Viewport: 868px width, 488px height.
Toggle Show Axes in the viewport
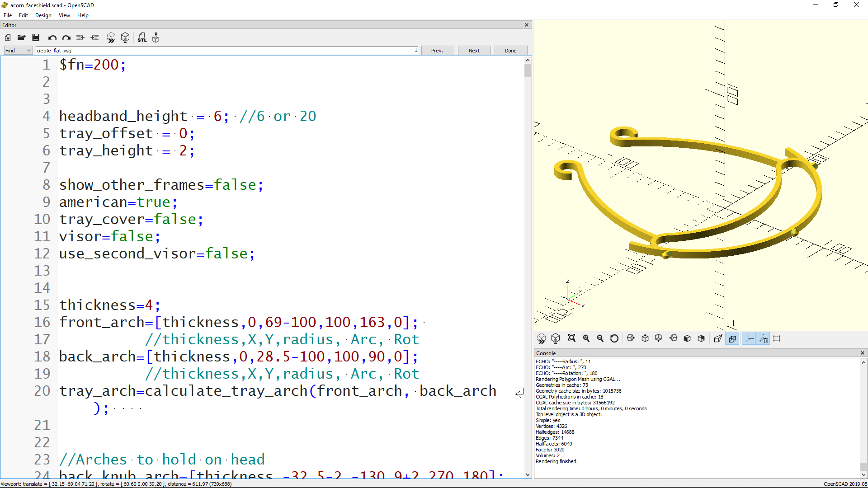pos(749,338)
